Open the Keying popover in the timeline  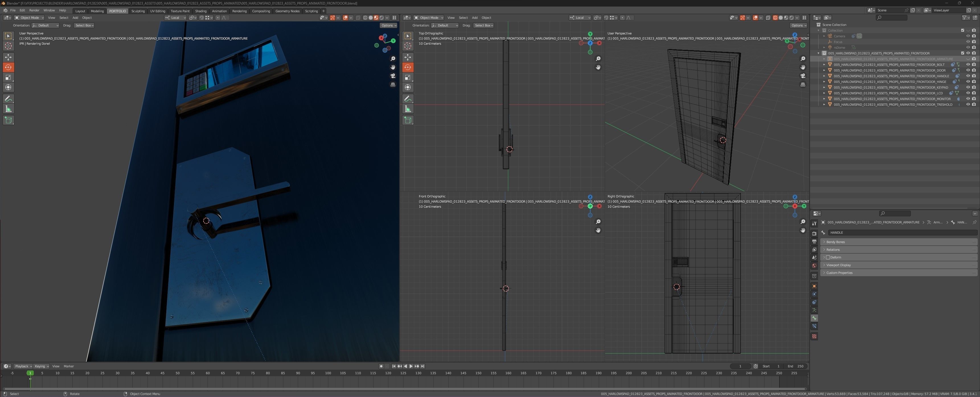point(42,366)
